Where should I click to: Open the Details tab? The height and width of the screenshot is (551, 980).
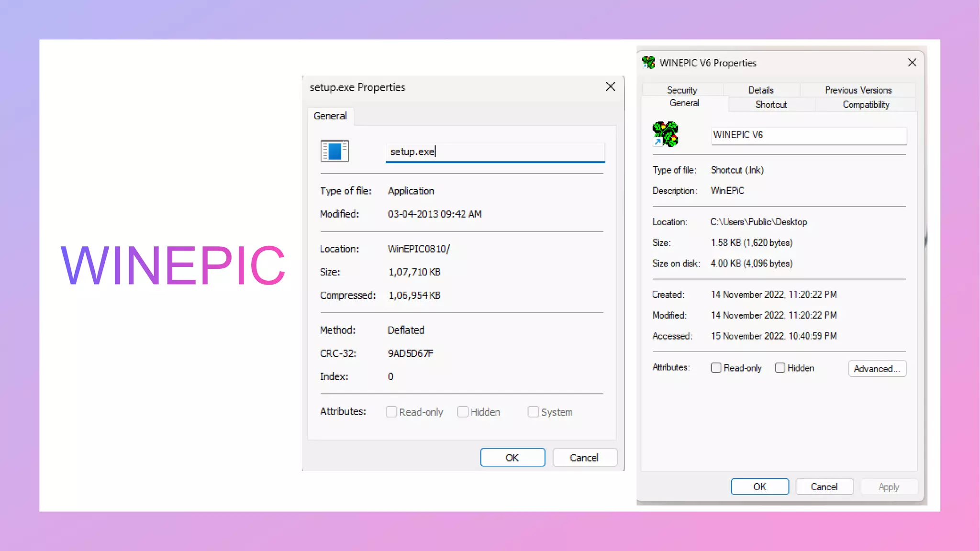[761, 90]
